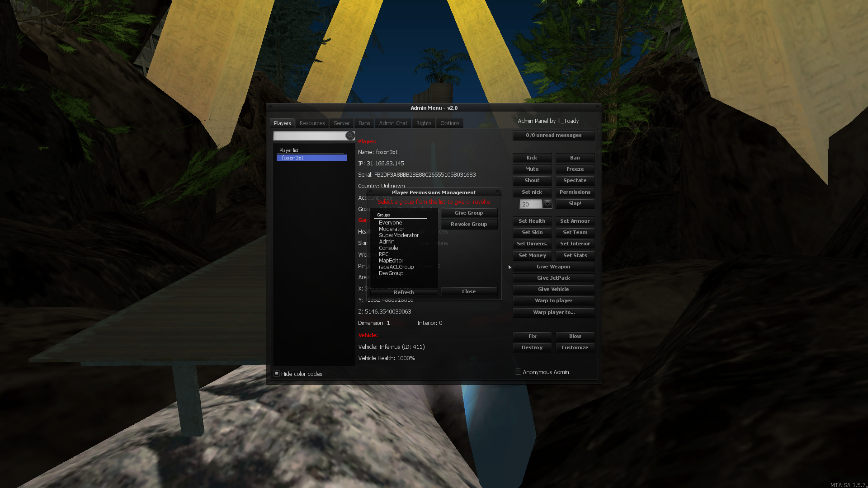The width and height of the screenshot is (868, 488).
Task: Click the vehicle Destroy button
Action: tap(532, 347)
